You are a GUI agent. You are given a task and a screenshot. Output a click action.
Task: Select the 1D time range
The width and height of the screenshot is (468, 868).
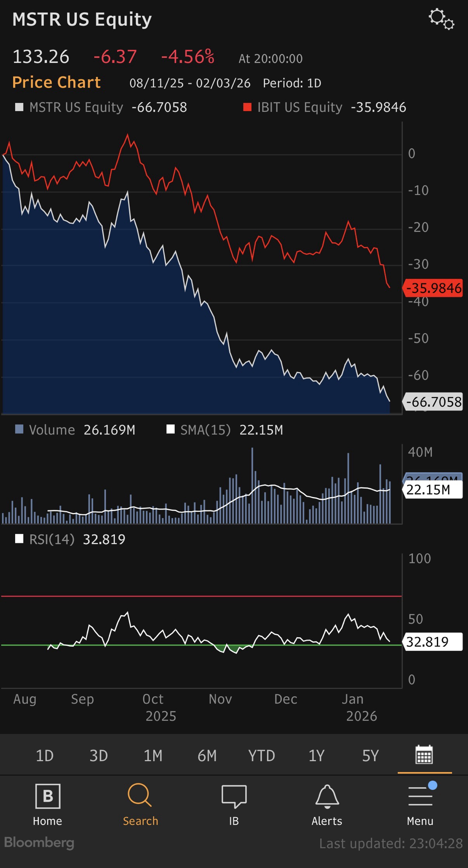[45, 756]
